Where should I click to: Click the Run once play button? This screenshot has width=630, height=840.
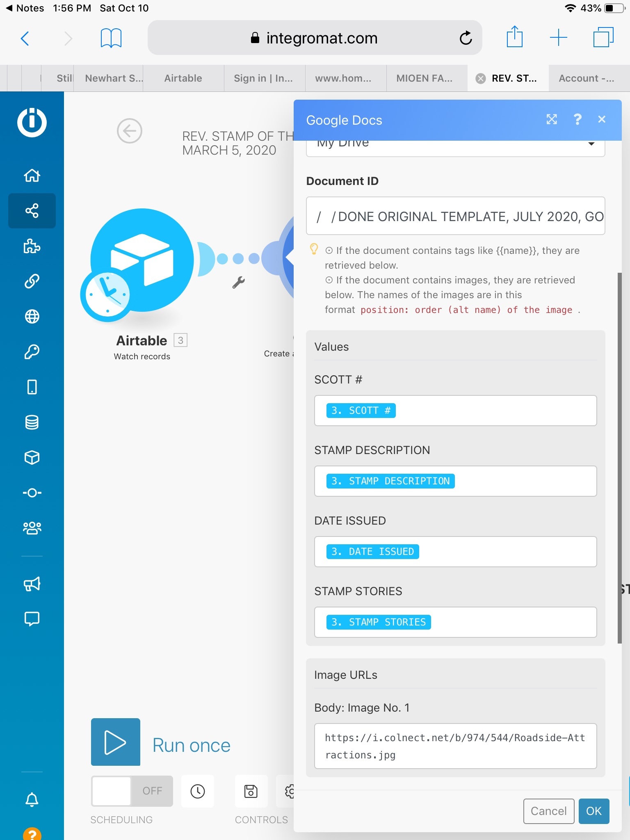[x=116, y=742]
